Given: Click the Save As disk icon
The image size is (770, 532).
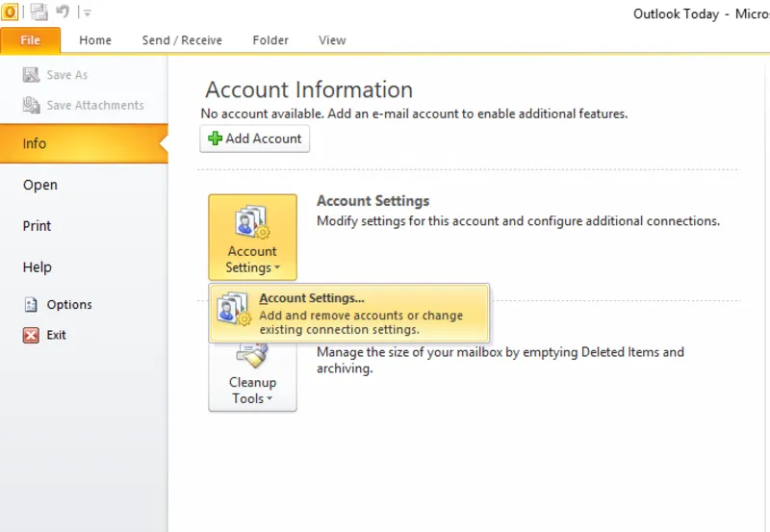Looking at the screenshot, I should (31, 75).
